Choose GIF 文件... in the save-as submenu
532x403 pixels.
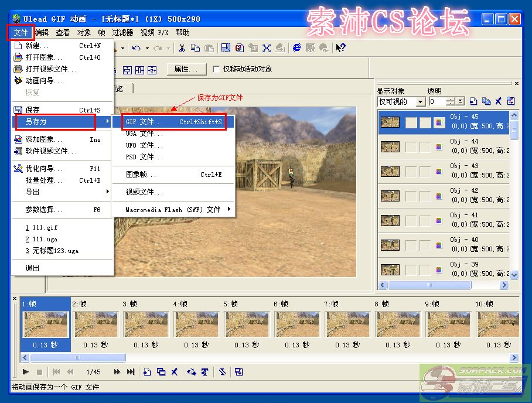pos(173,122)
